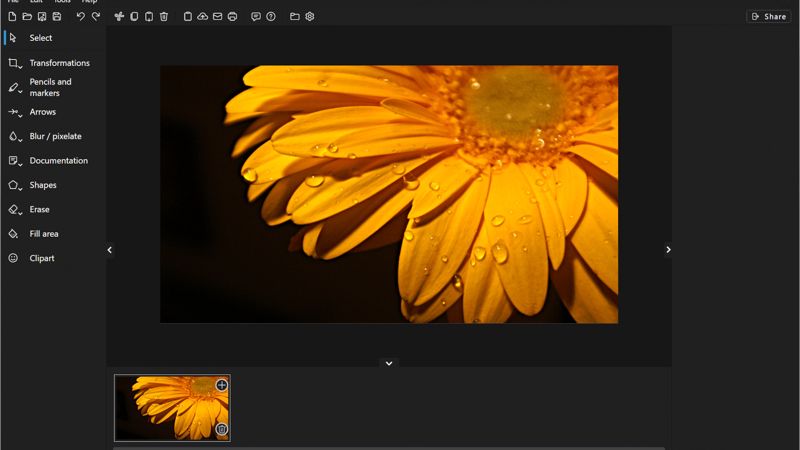This screenshot has width=800, height=450.
Task: Collapse the thumbnail strip with down chevron
Action: [x=389, y=363]
